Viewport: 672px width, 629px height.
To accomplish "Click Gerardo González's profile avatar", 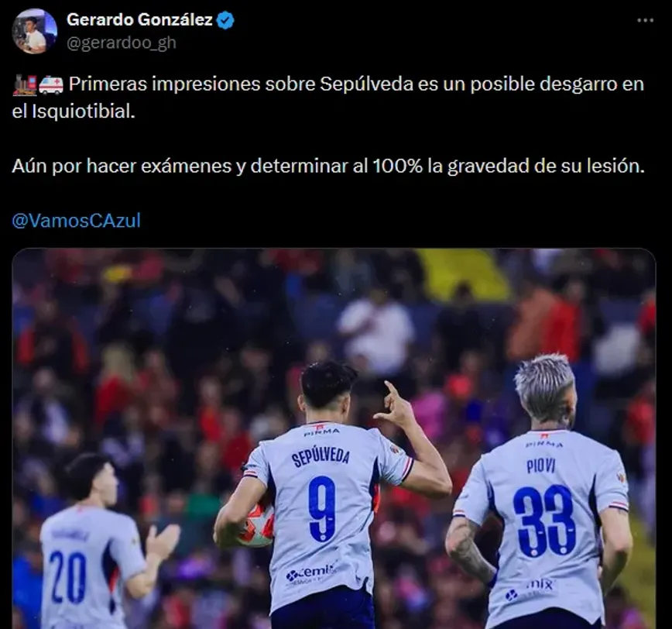I will point(34,31).
